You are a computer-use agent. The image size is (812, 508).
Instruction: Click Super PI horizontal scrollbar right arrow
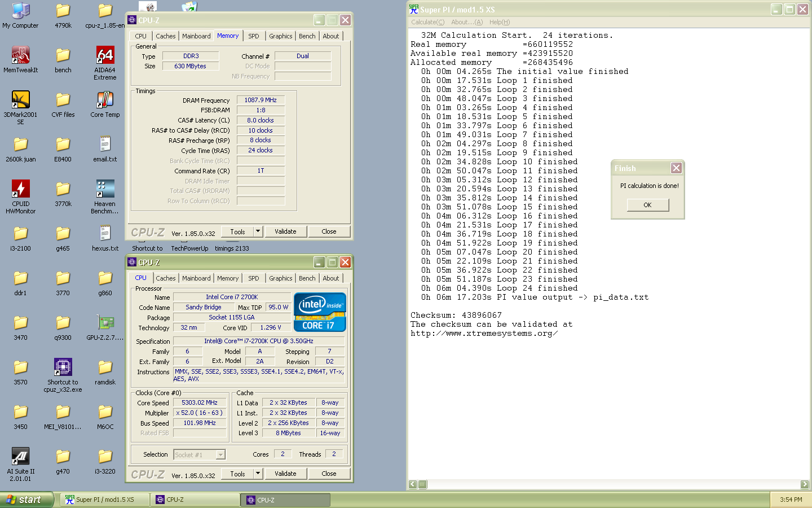805,484
